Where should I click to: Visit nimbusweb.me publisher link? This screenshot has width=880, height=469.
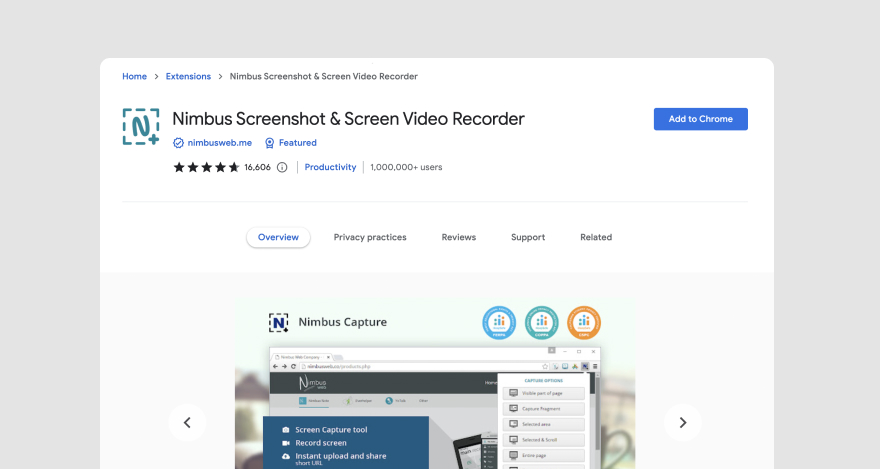coord(219,143)
